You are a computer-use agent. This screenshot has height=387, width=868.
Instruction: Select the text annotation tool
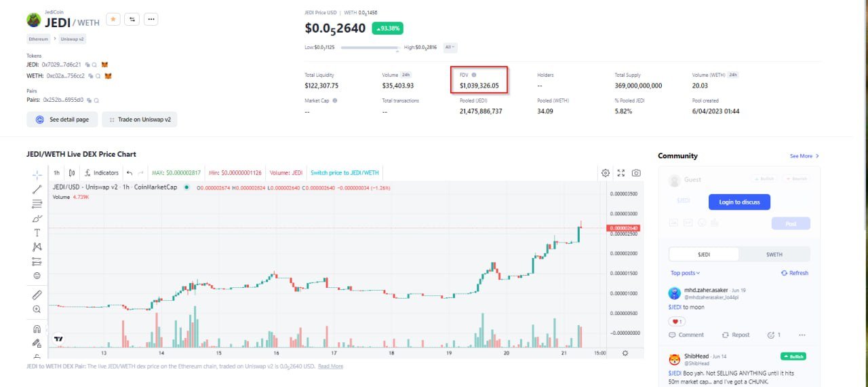(x=37, y=232)
